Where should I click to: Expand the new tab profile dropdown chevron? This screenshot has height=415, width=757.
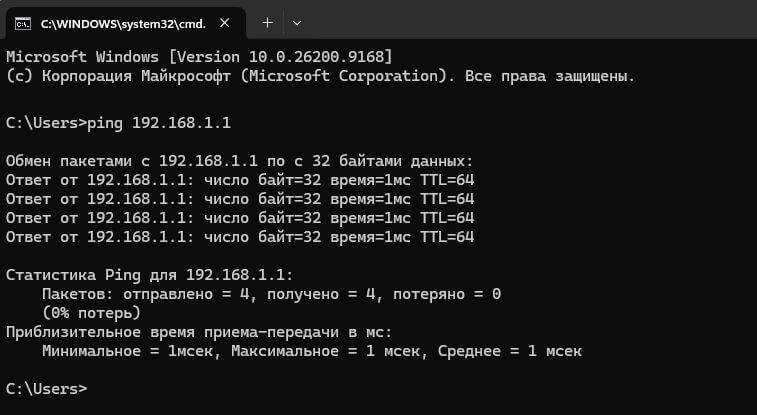point(297,23)
